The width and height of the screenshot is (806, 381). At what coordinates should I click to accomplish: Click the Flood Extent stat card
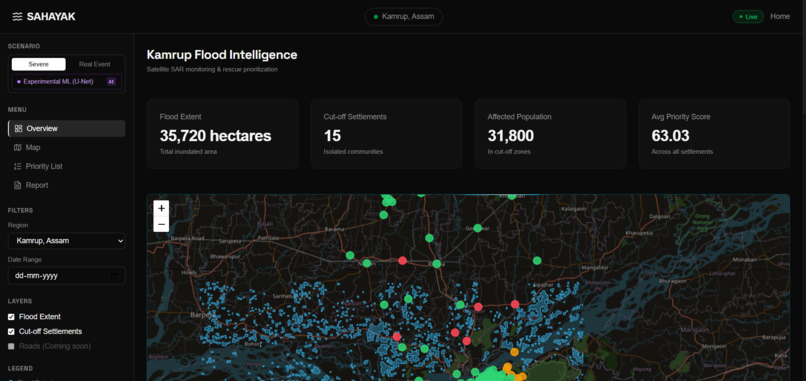click(x=223, y=134)
